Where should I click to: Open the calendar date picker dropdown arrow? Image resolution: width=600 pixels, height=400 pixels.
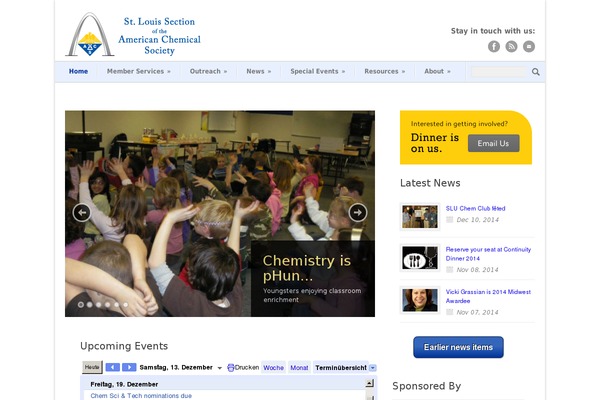click(220, 368)
